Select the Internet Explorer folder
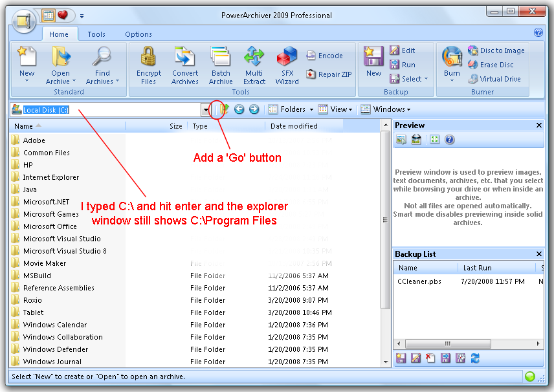 pyautogui.click(x=51, y=177)
